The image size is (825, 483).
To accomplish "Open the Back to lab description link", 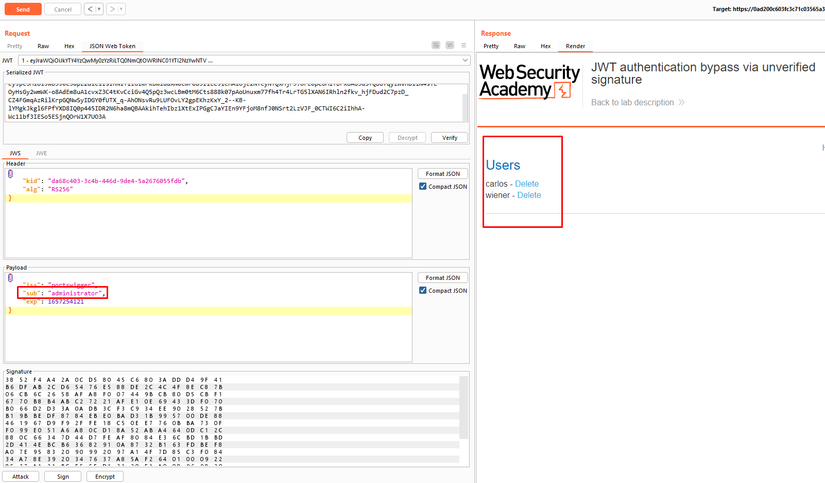I will point(638,102).
